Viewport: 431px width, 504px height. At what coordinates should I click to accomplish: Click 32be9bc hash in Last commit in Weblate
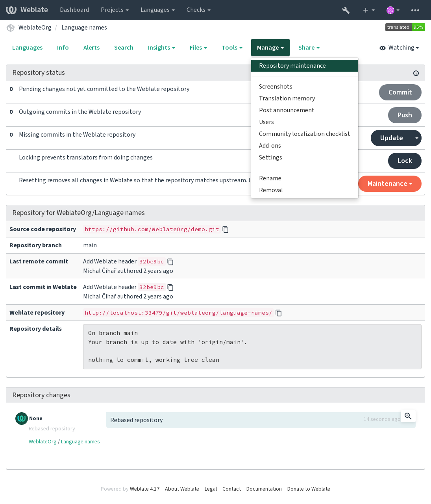[x=152, y=287]
